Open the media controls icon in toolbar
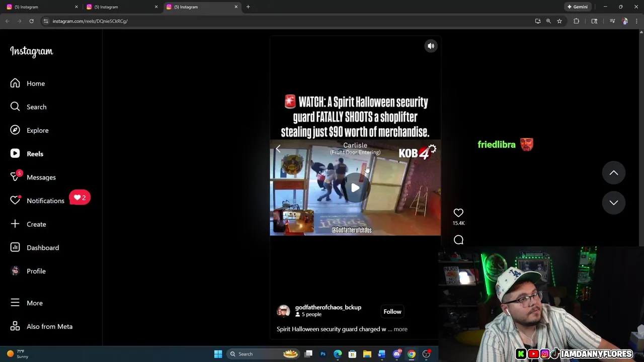This screenshot has width=644, height=362. pos(612,21)
